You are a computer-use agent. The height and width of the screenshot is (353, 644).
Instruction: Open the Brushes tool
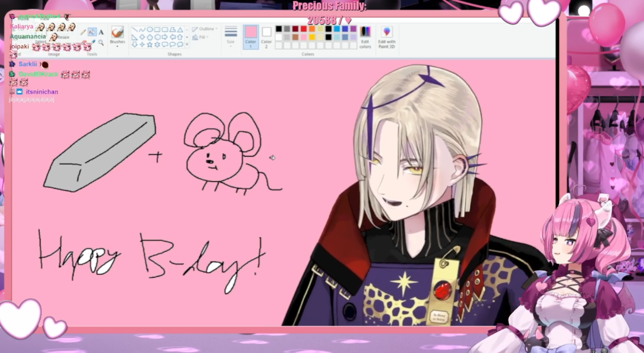(x=117, y=35)
